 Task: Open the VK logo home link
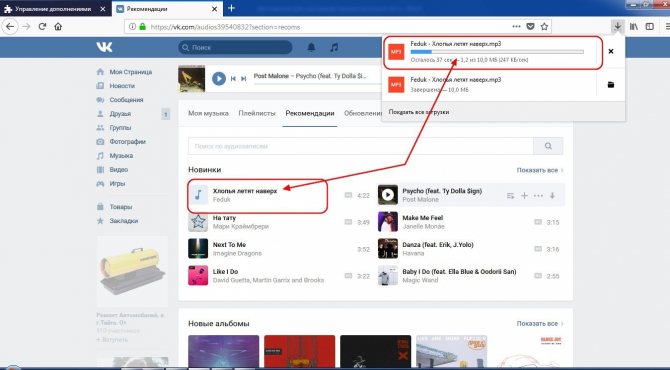point(104,47)
